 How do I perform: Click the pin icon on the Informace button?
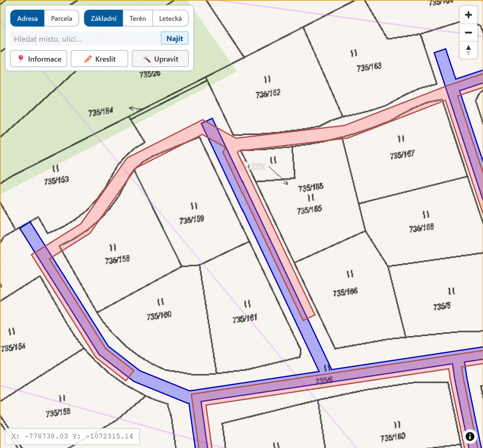21,59
